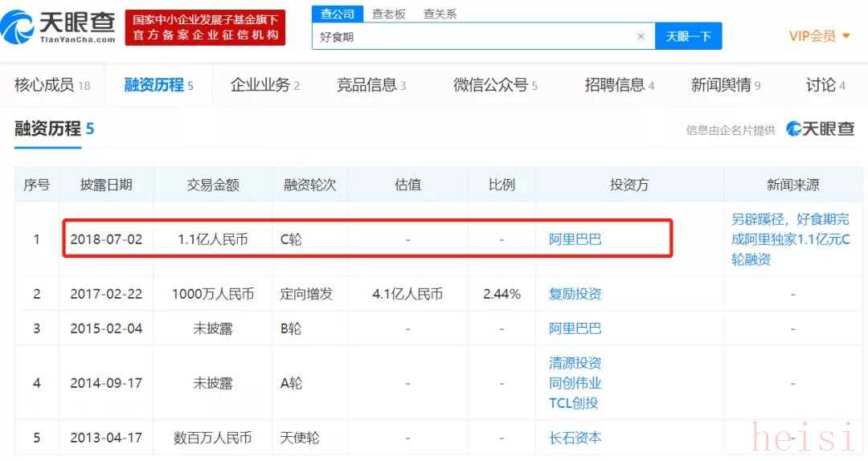
Task: Click the VIP会员 label
Action: [x=813, y=36]
